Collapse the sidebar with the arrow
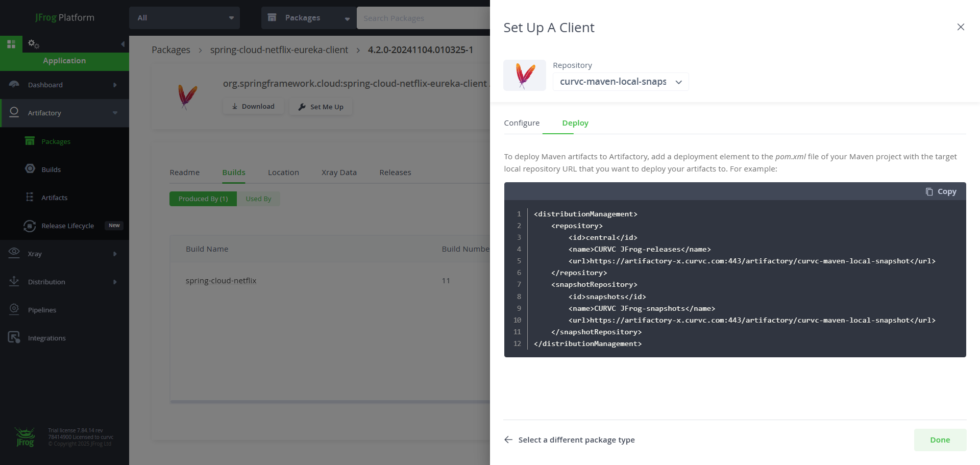This screenshot has height=465, width=980. [122, 44]
